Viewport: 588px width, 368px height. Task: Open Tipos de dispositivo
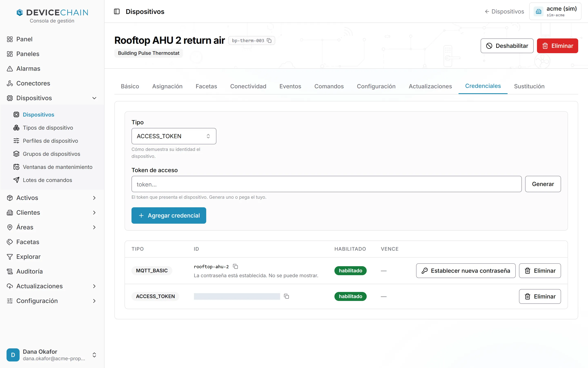[x=55, y=128]
